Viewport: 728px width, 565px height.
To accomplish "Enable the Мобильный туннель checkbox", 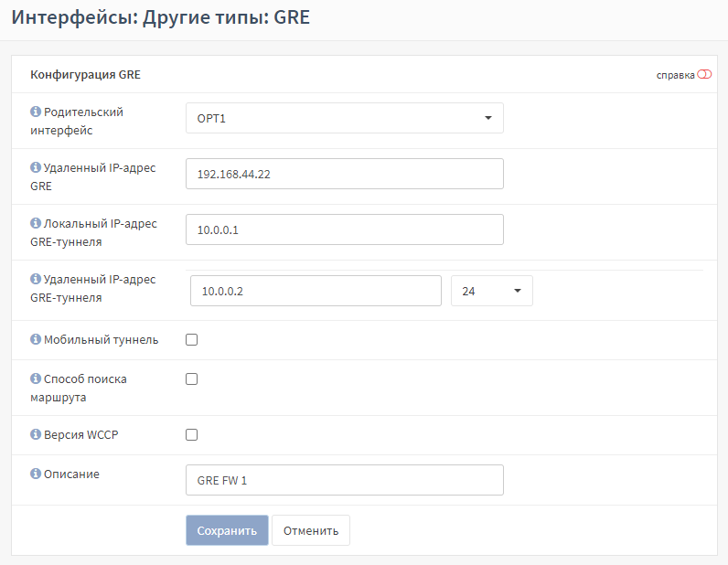I will 191,340.
